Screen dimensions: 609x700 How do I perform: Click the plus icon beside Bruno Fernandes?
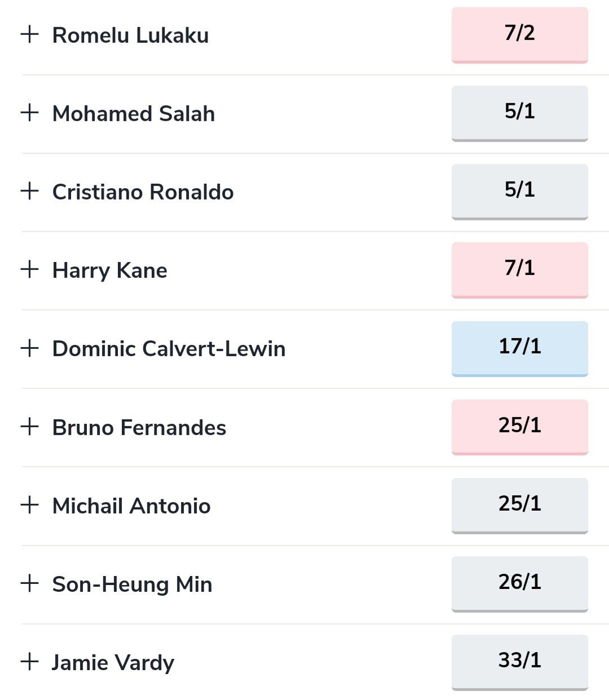(x=29, y=427)
